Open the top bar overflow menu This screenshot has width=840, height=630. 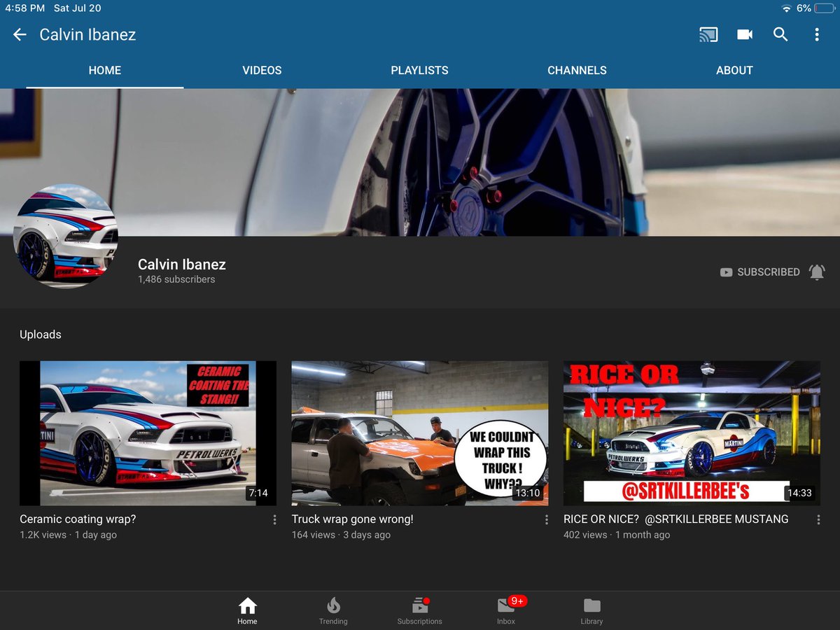tap(816, 34)
